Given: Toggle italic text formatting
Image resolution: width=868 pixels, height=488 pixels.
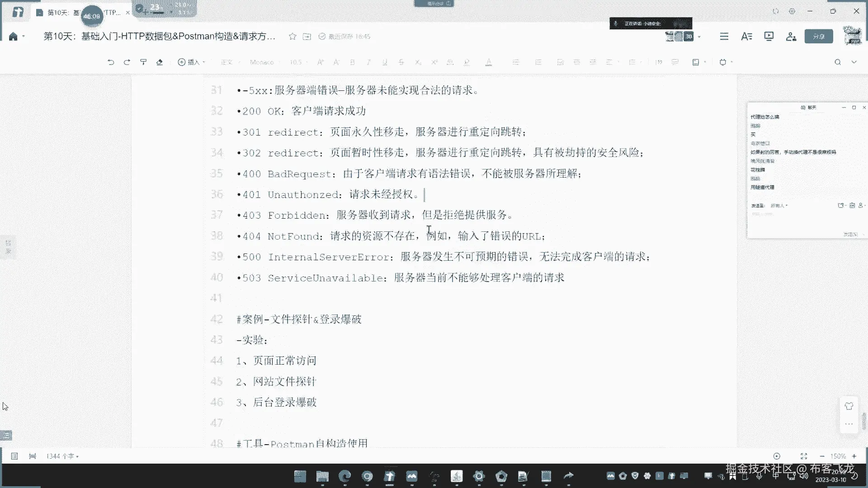Looking at the screenshot, I should coord(368,62).
